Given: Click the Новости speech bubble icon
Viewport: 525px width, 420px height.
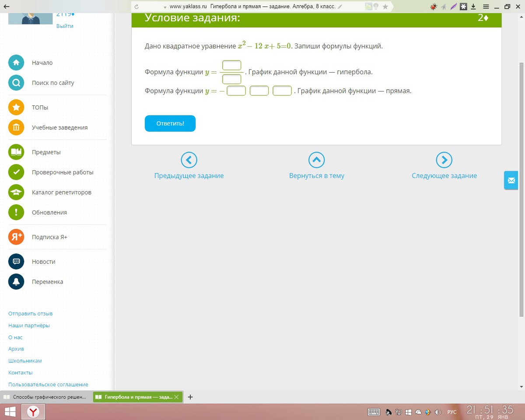Looking at the screenshot, I should click(x=16, y=261).
